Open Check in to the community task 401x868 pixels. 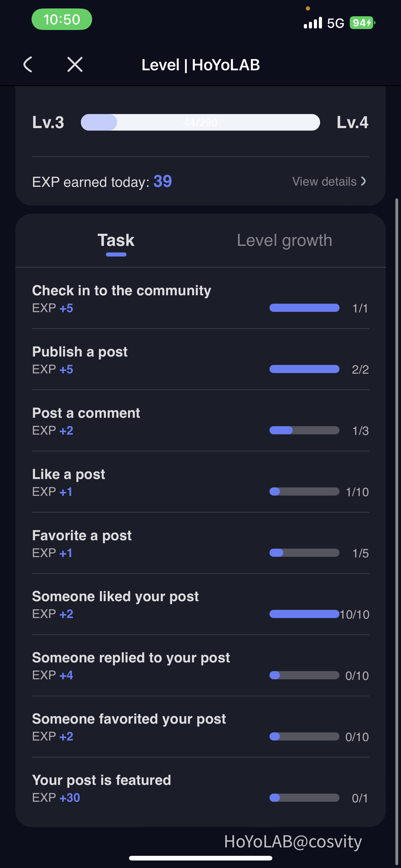121,291
